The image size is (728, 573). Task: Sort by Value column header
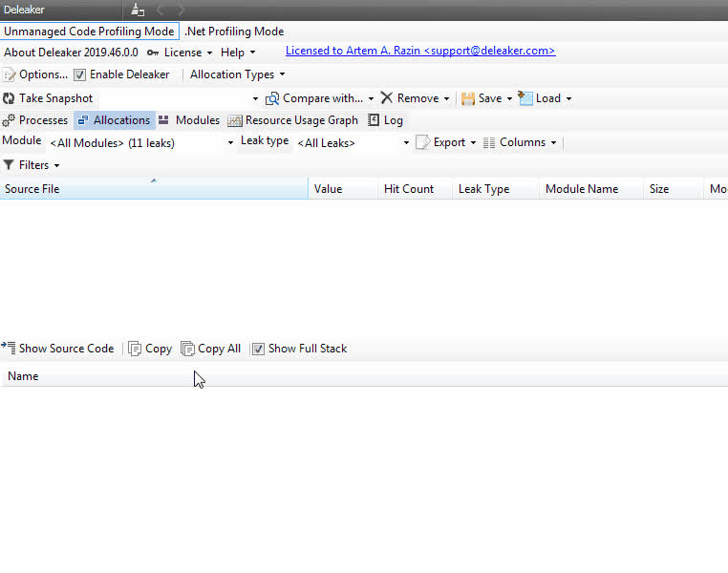click(343, 189)
